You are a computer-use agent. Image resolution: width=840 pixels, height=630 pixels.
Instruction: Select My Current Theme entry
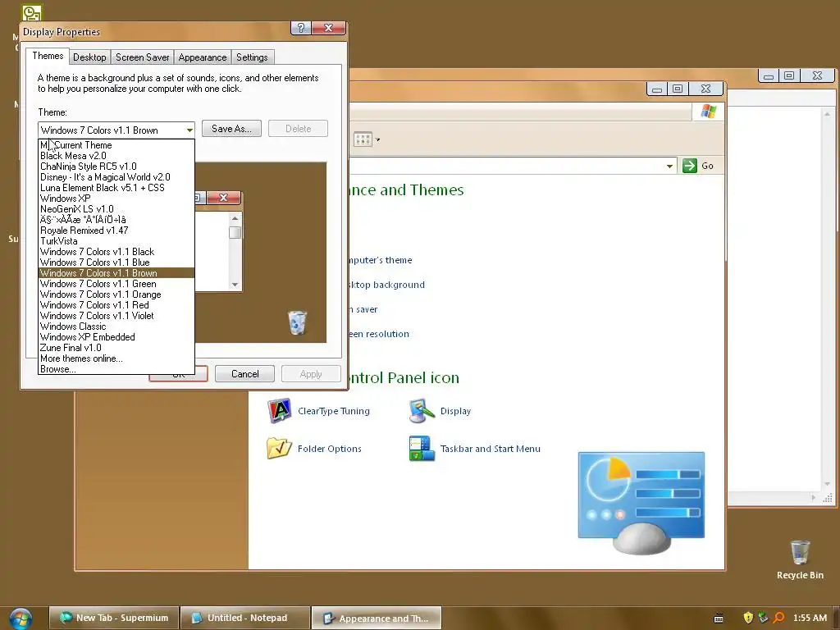116,145
